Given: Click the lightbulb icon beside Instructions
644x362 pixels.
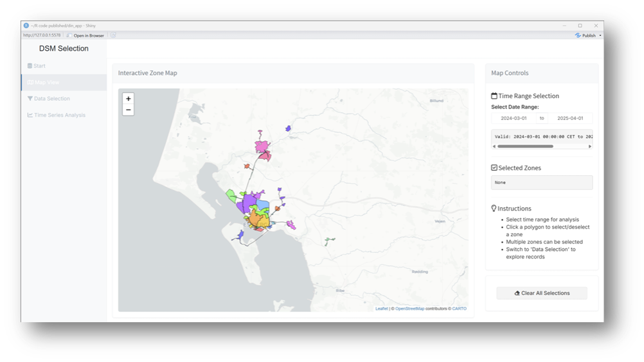Looking at the screenshot, I should click(x=494, y=209).
